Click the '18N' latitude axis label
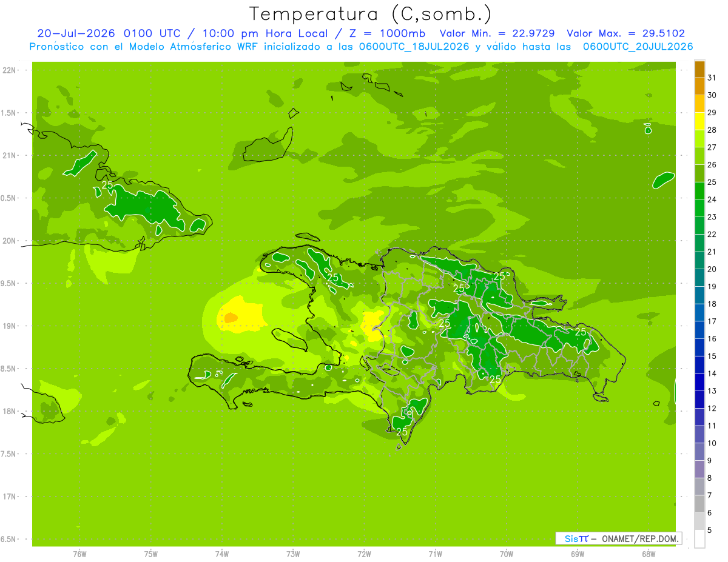 point(9,411)
